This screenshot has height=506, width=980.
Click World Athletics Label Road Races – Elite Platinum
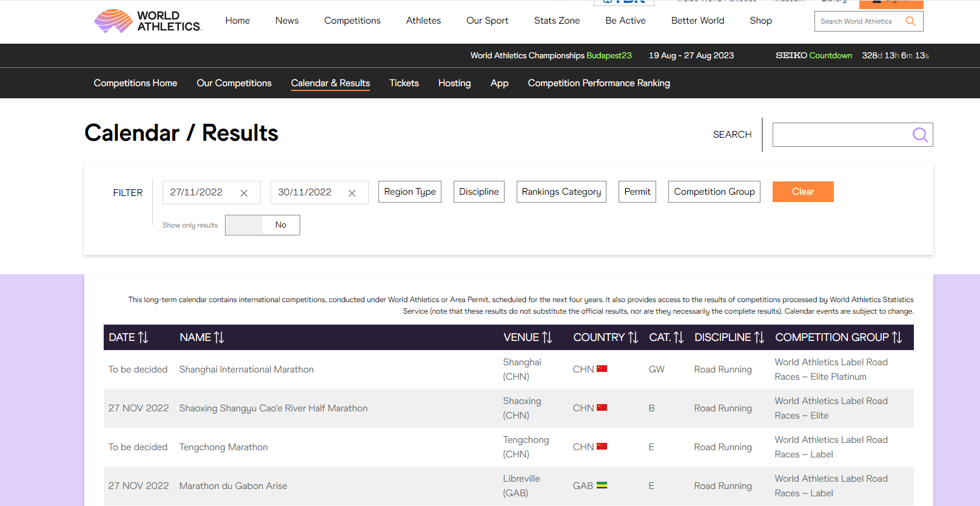[x=831, y=369]
